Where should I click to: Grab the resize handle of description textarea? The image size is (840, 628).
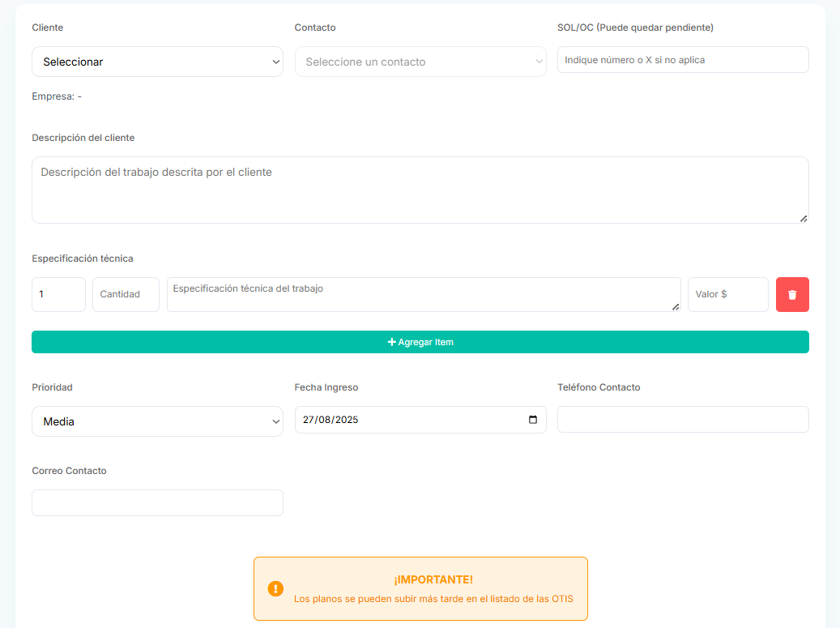tap(803, 218)
